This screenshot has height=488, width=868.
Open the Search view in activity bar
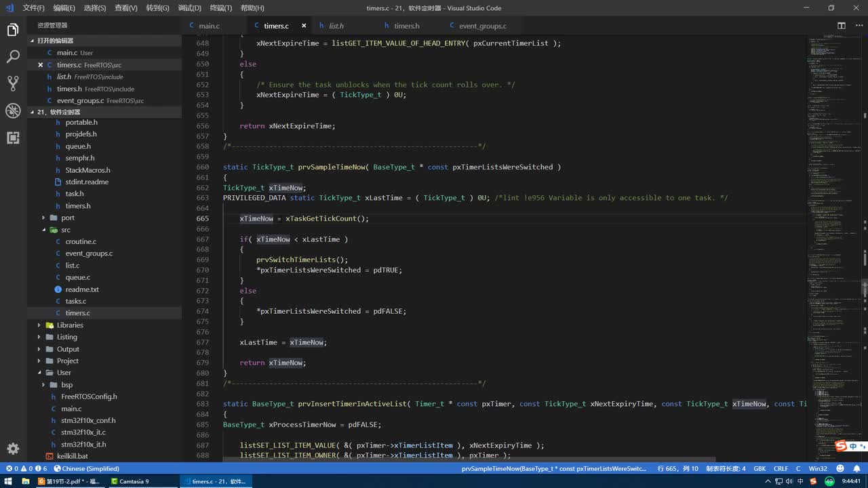coord(13,57)
